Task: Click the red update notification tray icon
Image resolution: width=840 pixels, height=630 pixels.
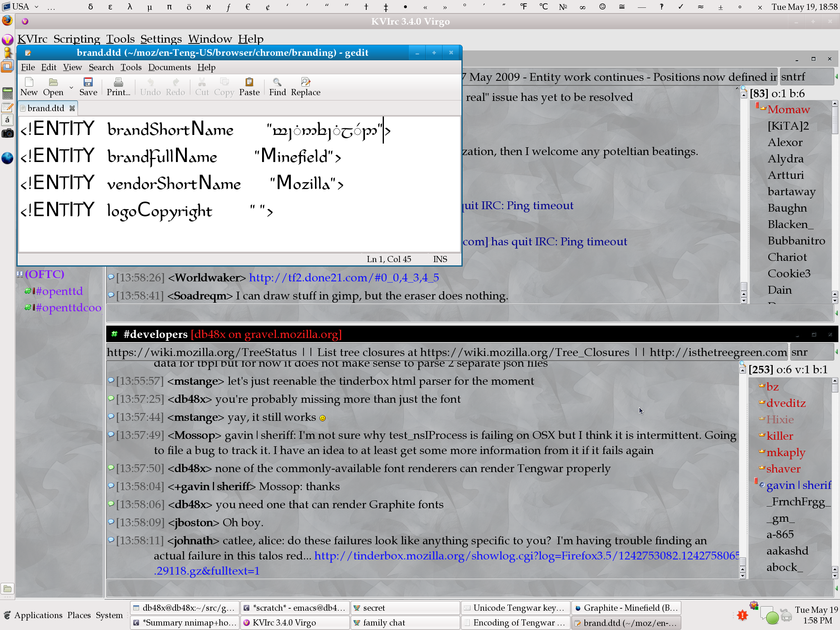Action: coord(742,615)
